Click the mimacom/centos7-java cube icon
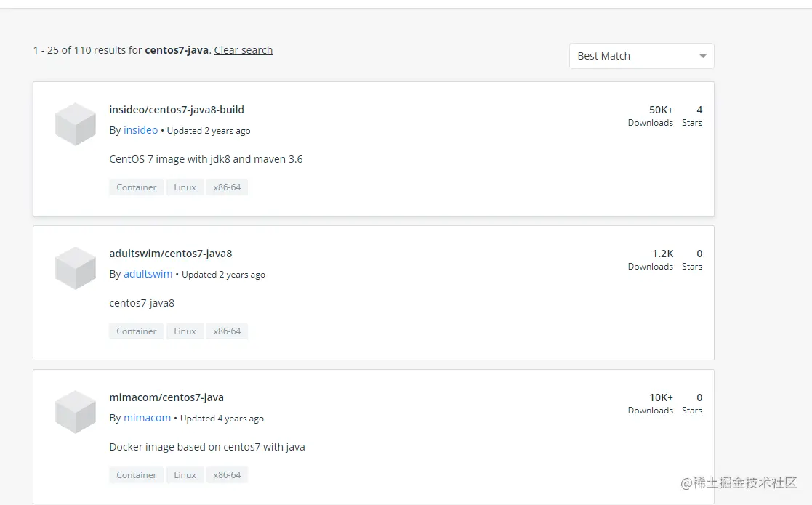The width and height of the screenshot is (812, 505). (x=76, y=412)
